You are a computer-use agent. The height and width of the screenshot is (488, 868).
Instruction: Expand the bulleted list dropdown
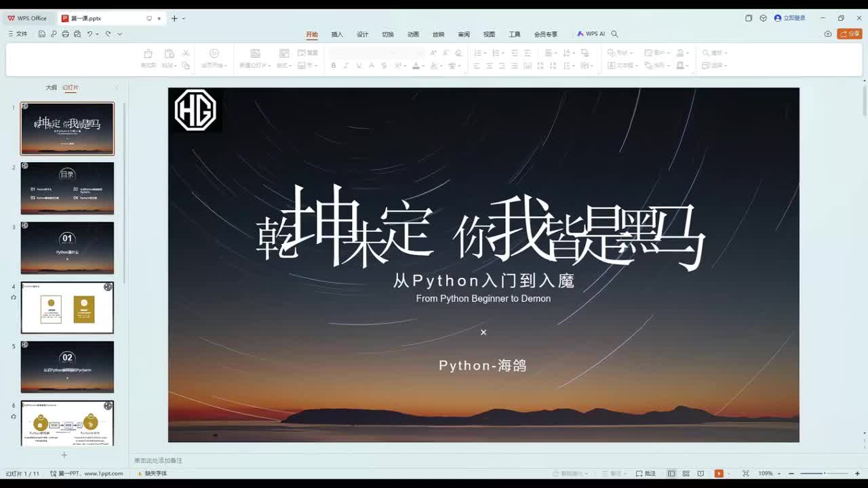[x=485, y=53]
